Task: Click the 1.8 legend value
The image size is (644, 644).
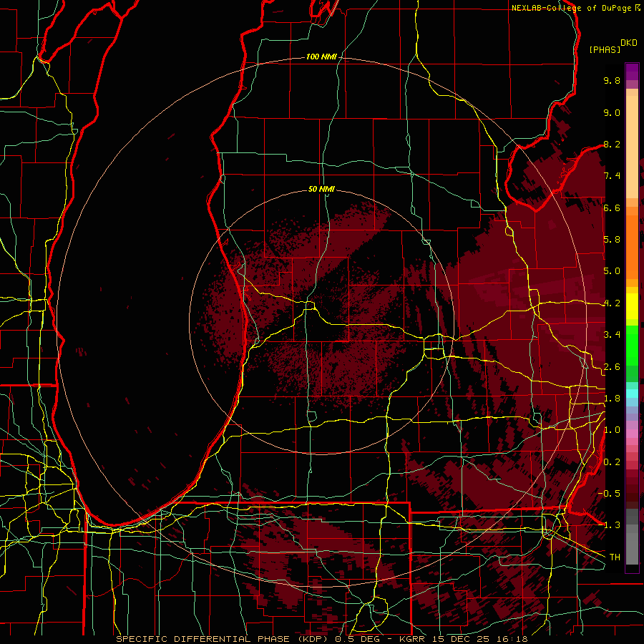Action: [612, 399]
